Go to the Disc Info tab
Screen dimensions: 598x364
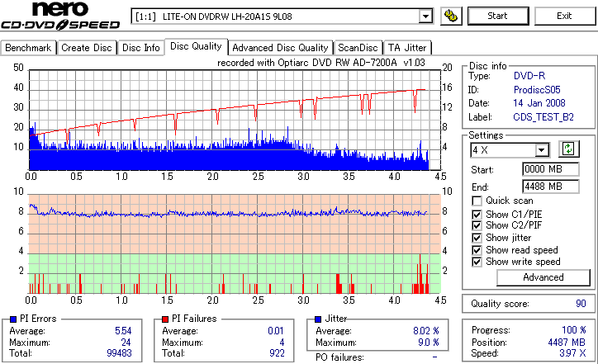coord(140,48)
